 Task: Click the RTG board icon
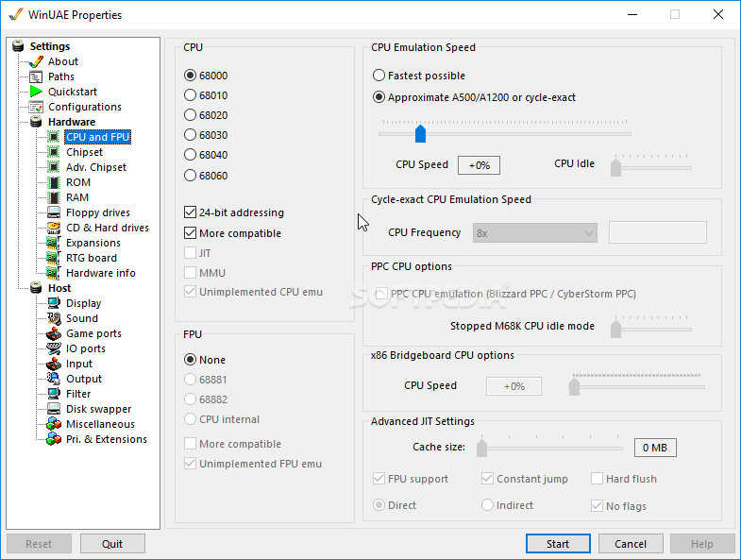pyautogui.click(x=54, y=258)
